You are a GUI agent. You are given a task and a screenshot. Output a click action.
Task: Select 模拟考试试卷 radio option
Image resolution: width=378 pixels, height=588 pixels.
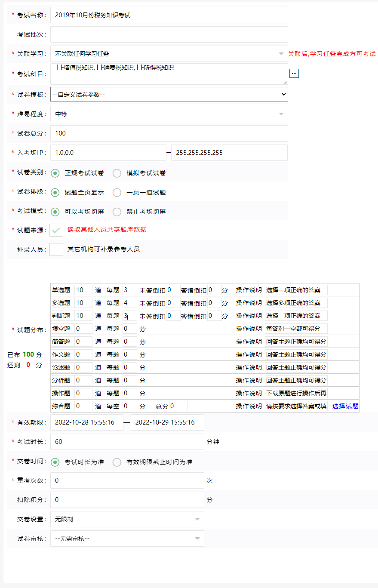click(x=117, y=173)
